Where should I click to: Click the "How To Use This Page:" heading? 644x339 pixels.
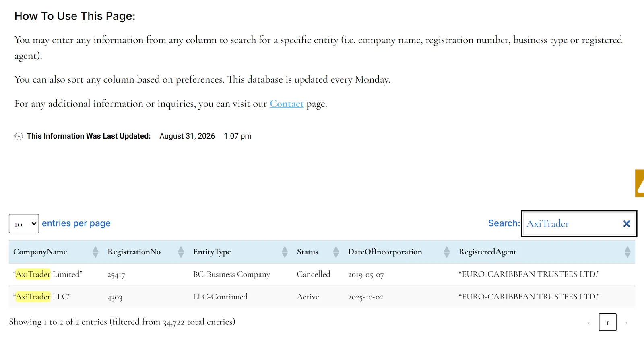pyautogui.click(x=75, y=16)
